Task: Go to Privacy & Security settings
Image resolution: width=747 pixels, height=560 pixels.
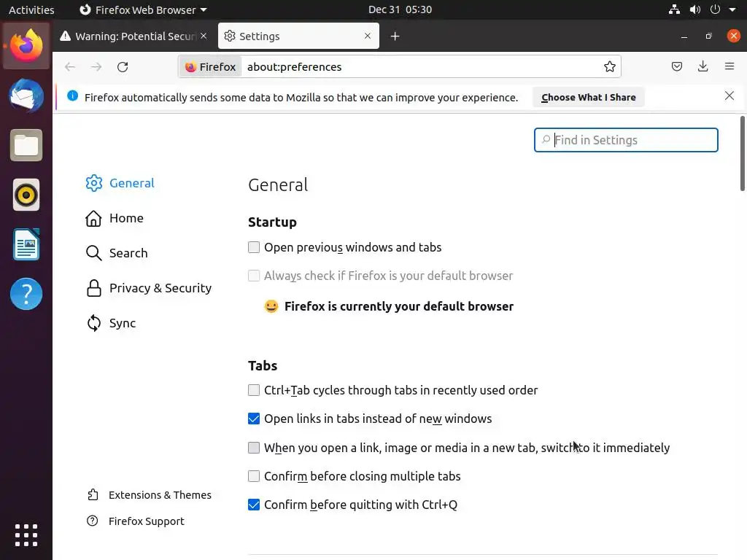Action: [160, 288]
